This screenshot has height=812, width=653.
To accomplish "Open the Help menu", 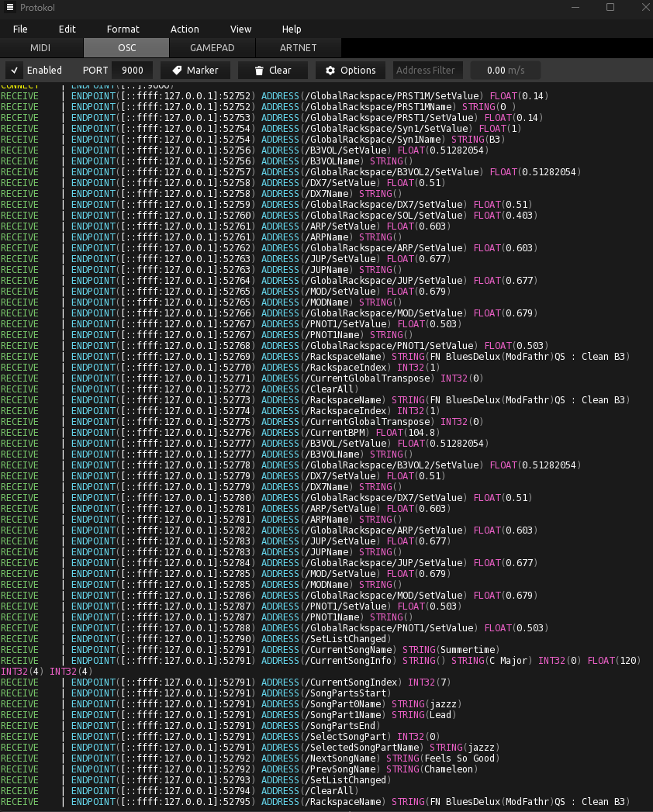I will click(292, 29).
